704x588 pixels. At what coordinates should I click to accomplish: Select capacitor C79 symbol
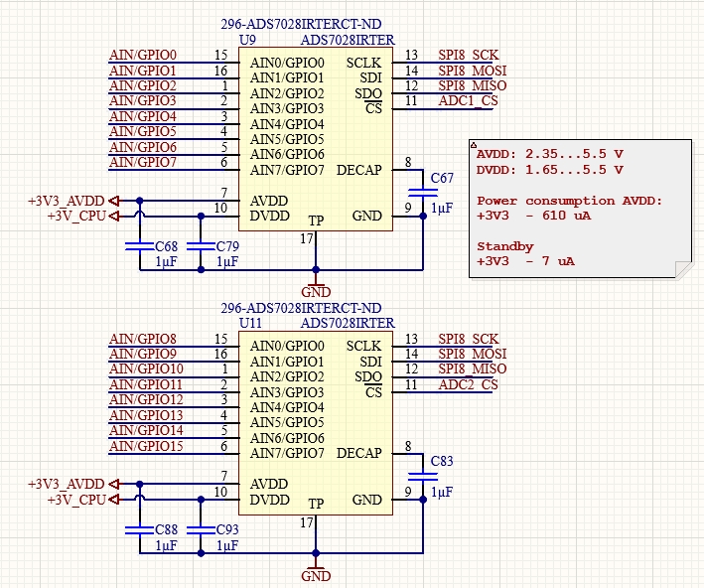pos(201,246)
